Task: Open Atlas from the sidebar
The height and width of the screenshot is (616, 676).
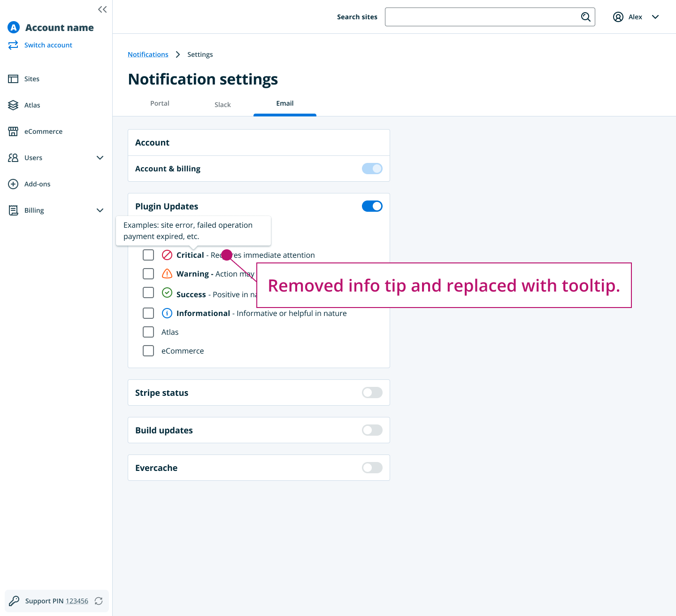Action: [13, 105]
